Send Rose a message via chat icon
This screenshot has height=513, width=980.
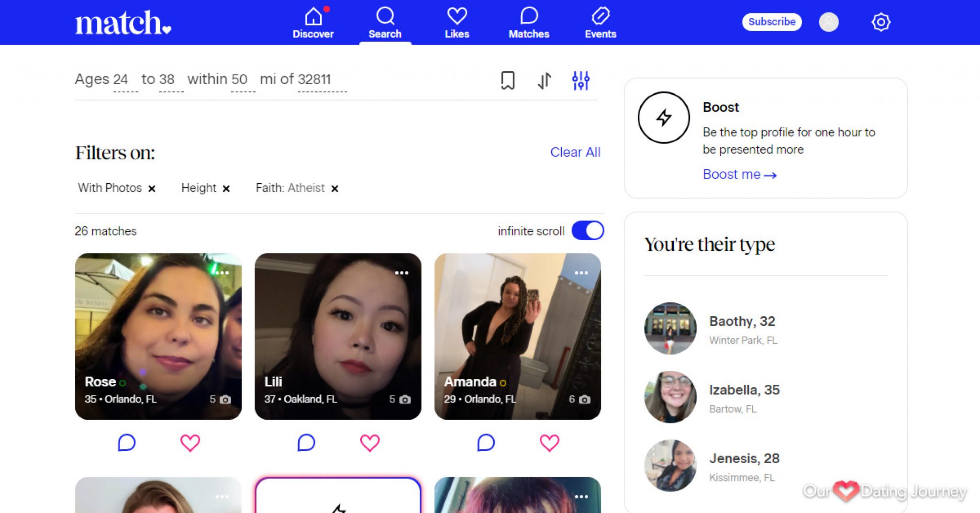point(127,443)
